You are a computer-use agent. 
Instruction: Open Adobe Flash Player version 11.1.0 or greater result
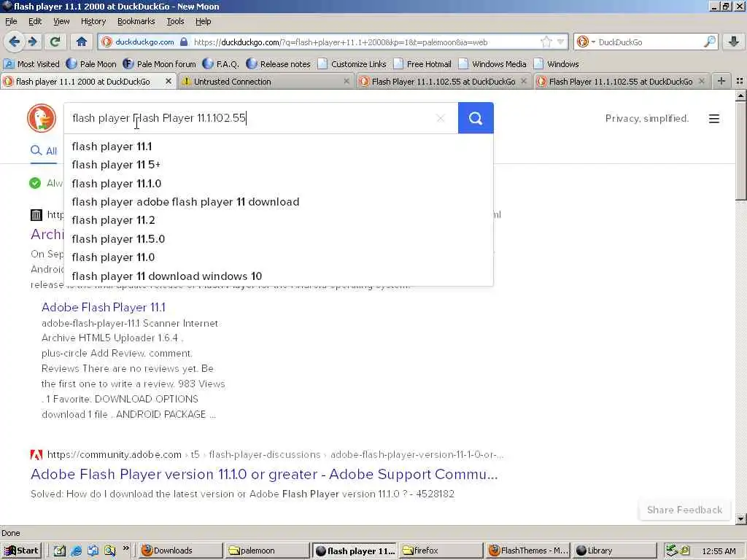(x=264, y=474)
